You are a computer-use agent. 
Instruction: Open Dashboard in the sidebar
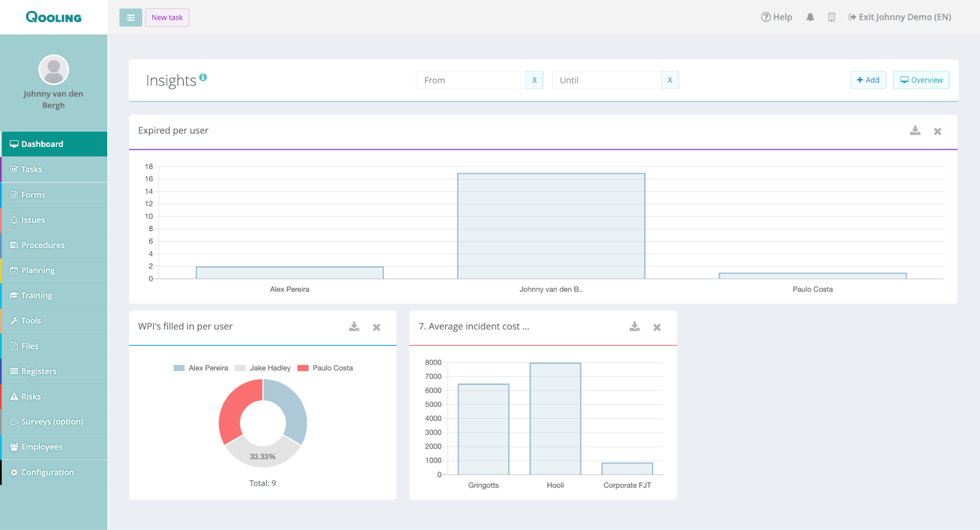click(x=54, y=144)
